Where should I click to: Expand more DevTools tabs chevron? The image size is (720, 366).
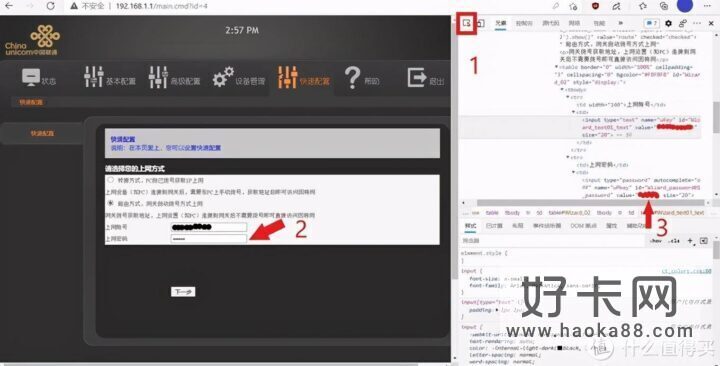point(621,23)
